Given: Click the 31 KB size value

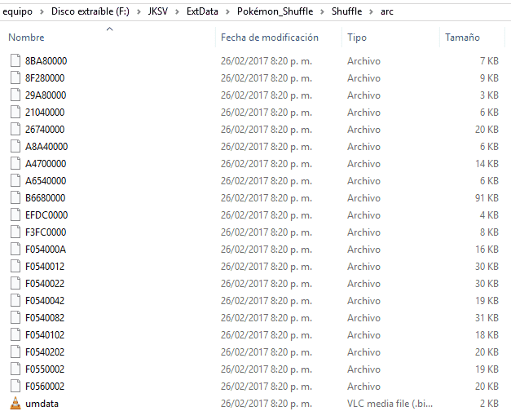Looking at the screenshot, I should [x=487, y=318].
